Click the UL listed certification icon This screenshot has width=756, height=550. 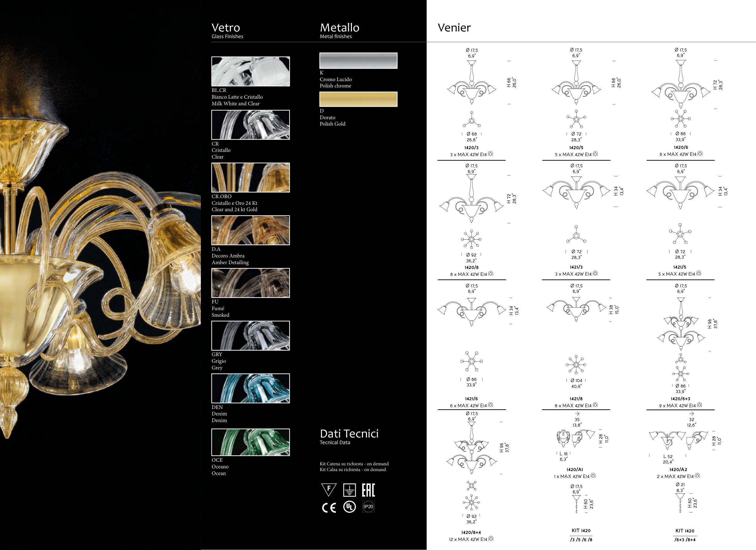pyautogui.click(x=349, y=507)
